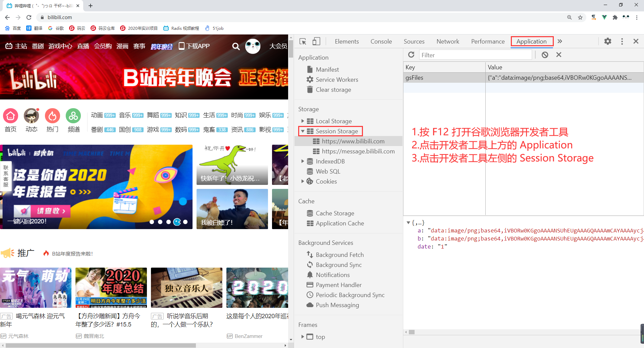Show more DevTools tabs chevron
The width and height of the screenshot is (644, 348).
click(559, 41)
